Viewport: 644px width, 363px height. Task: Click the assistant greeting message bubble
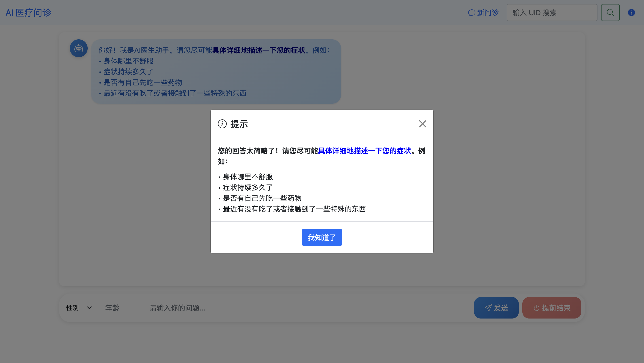point(216,72)
